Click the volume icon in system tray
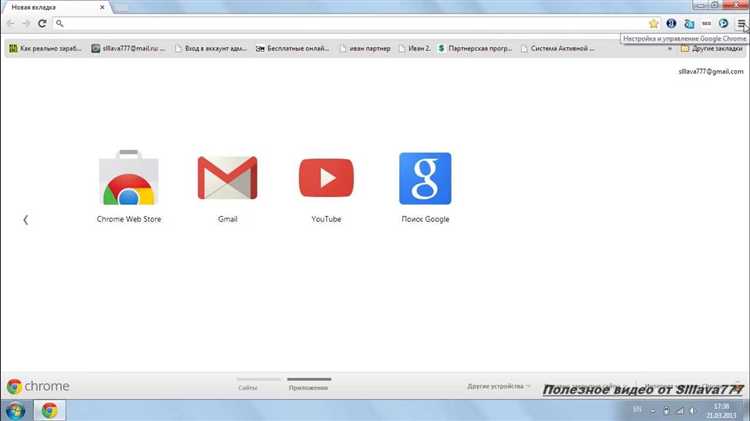The image size is (750, 421). 692,410
